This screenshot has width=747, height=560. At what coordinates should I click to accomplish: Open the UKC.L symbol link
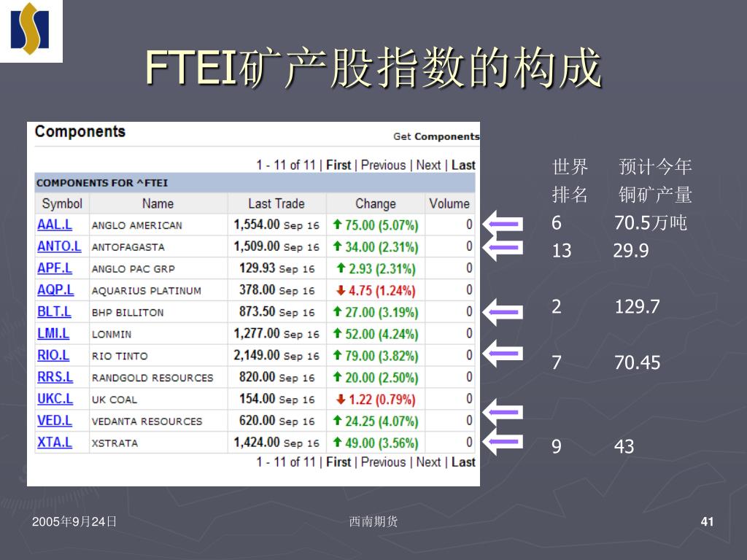pyautogui.click(x=55, y=399)
